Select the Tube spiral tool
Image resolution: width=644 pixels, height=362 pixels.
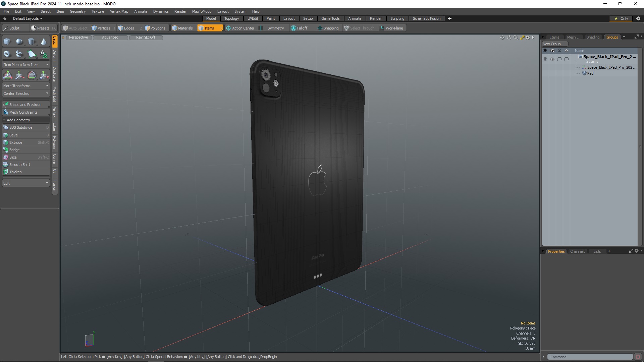(19, 54)
